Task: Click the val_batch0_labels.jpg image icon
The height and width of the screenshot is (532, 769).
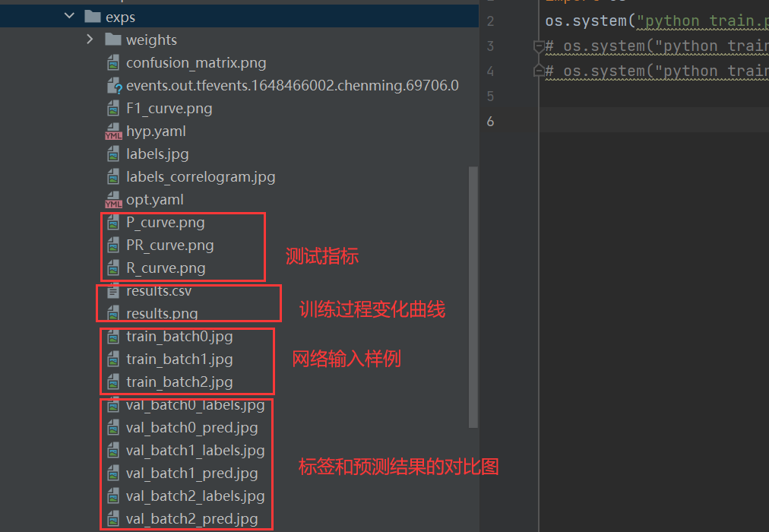Action: (x=113, y=404)
